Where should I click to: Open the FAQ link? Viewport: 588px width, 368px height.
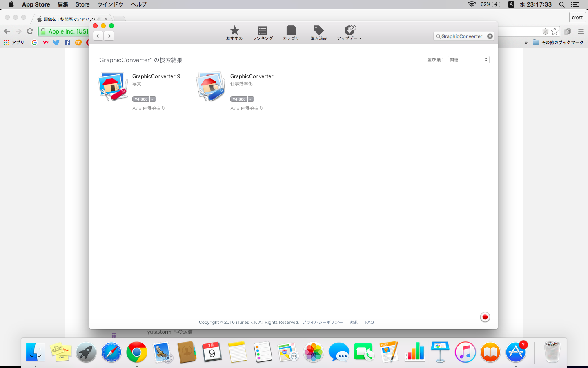click(370, 322)
